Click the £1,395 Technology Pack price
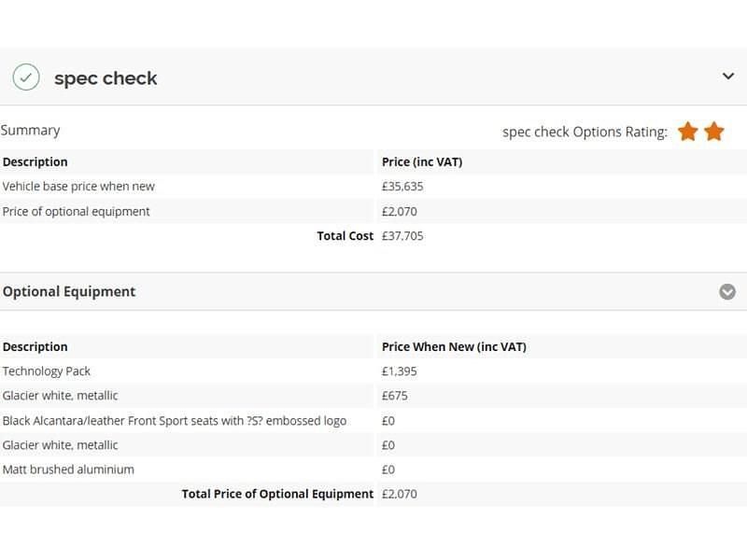 pyautogui.click(x=400, y=371)
